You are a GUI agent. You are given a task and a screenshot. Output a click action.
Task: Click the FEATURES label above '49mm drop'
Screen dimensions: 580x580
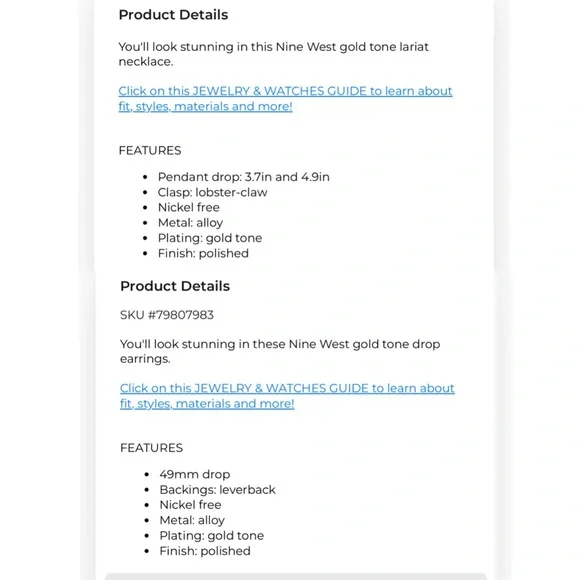151,448
